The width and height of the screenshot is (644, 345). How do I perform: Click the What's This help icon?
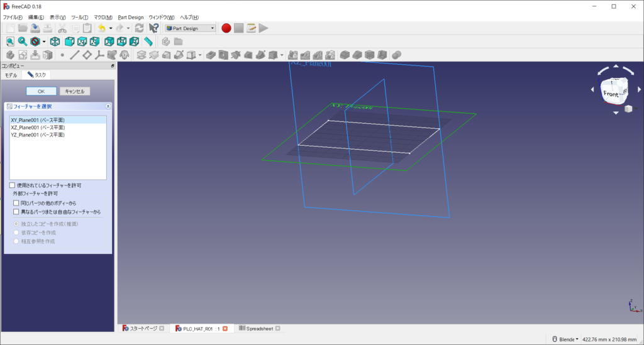click(x=153, y=28)
